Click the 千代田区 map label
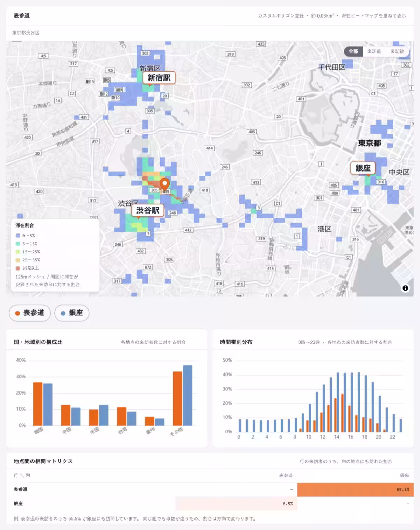Screen dimensions: 420x530 [x=331, y=67]
